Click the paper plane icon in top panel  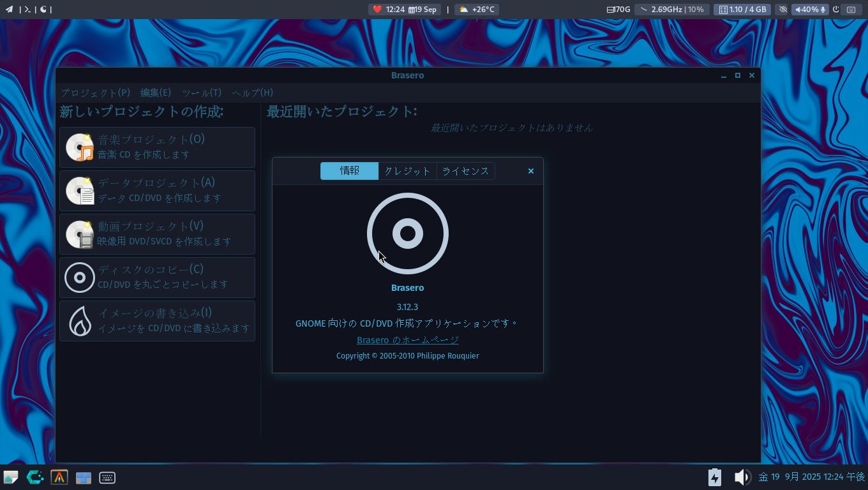tap(9, 10)
